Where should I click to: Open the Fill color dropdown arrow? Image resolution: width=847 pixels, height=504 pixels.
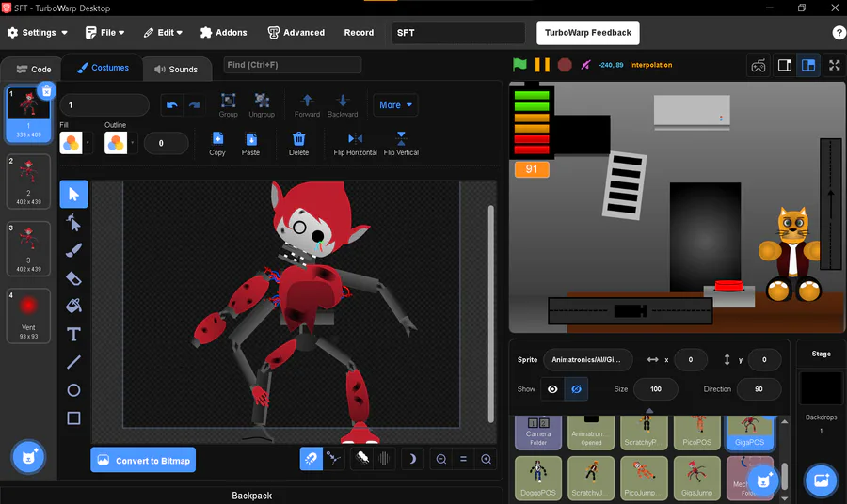pyautogui.click(x=88, y=143)
